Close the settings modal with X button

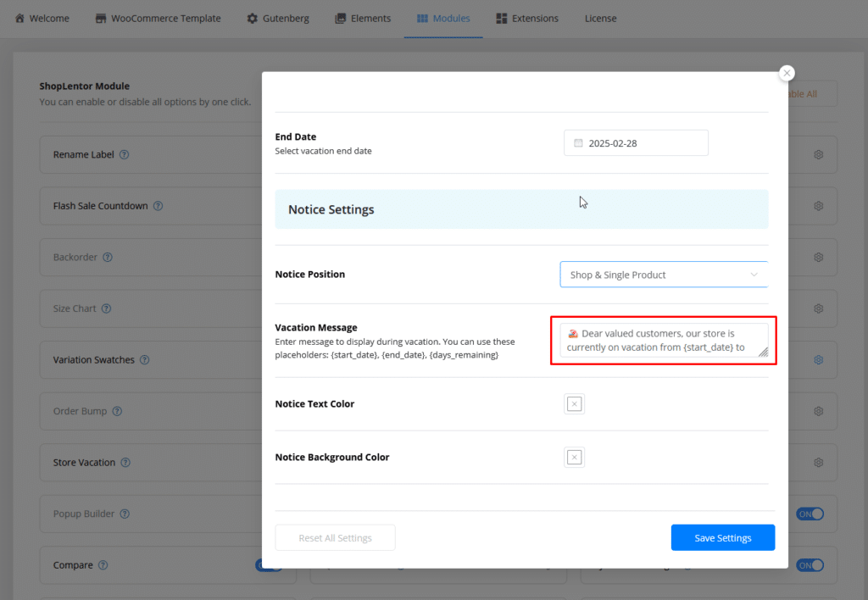(x=787, y=74)
